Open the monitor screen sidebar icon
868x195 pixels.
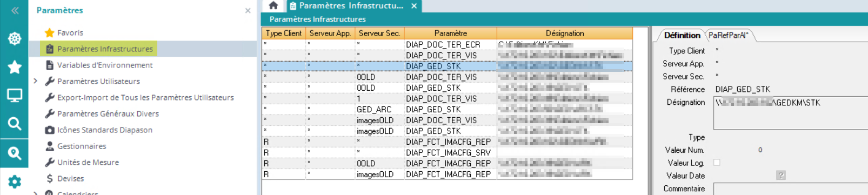tap(15, 96)
